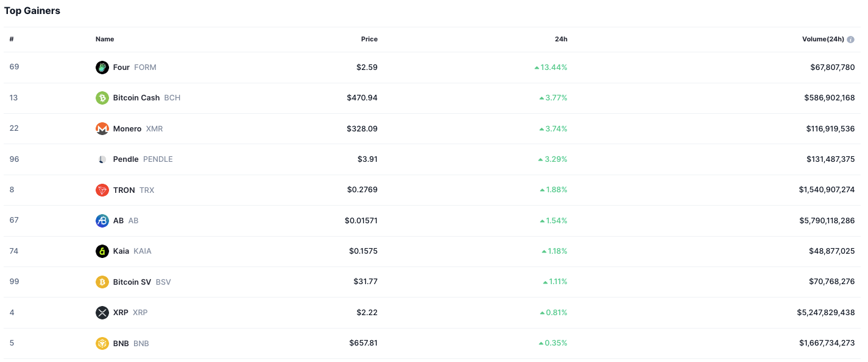Click the AB coin blue icon
Viewport: 868px width, 362px height.
pyautogui.click(x=102, y=221)
